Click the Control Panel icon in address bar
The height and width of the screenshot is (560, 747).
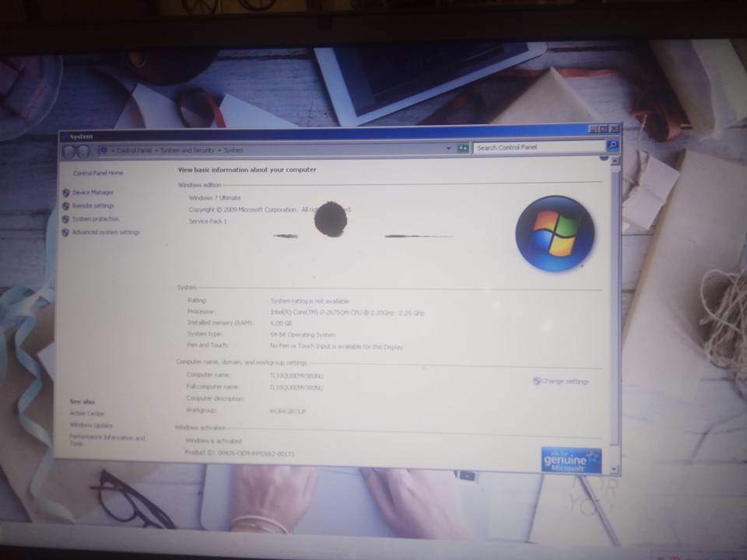click(103, 150)
